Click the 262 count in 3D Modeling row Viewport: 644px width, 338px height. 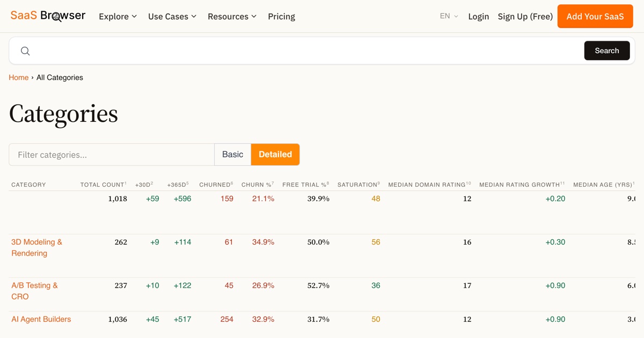tap(121, 242)
